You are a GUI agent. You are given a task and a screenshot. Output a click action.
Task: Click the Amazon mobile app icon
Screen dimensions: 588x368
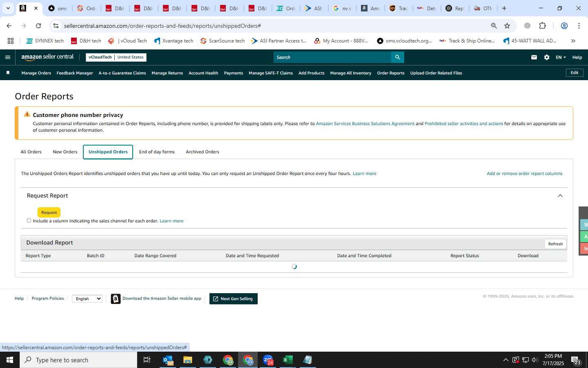tap(116, 299)
